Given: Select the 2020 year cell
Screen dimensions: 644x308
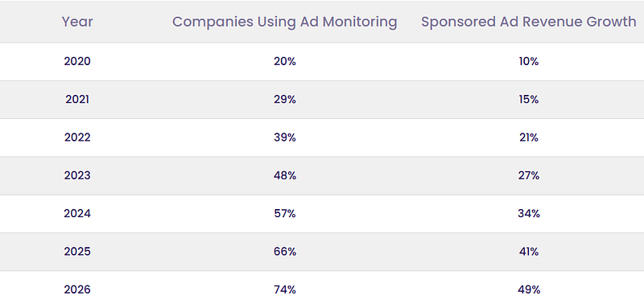Looking at the screenshot, I should click(x=77, y=61).
